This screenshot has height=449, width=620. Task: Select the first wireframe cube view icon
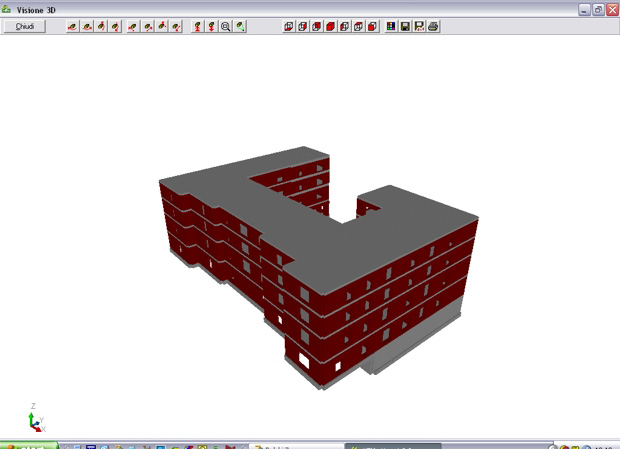[289, 26]
